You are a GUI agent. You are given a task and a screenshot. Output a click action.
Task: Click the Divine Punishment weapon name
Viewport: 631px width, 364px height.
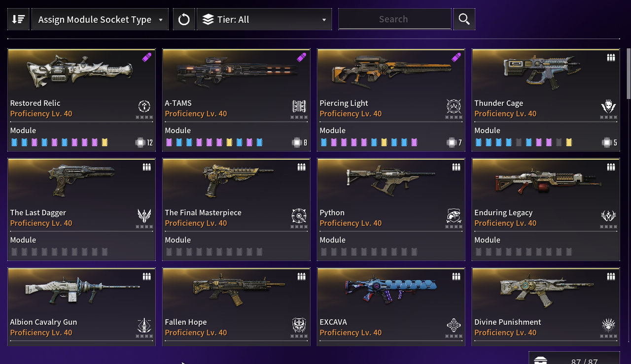click(508, 322)
